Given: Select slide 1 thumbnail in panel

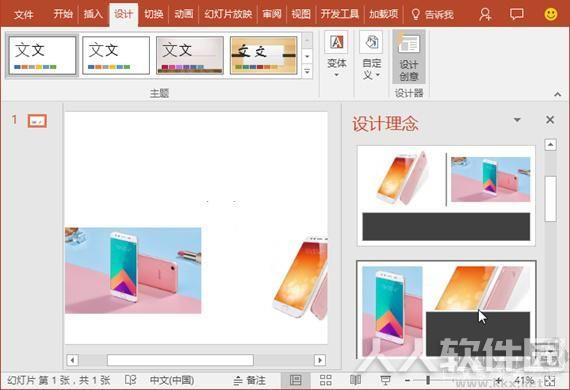Looking at the screenshot, I should point(37,121).
